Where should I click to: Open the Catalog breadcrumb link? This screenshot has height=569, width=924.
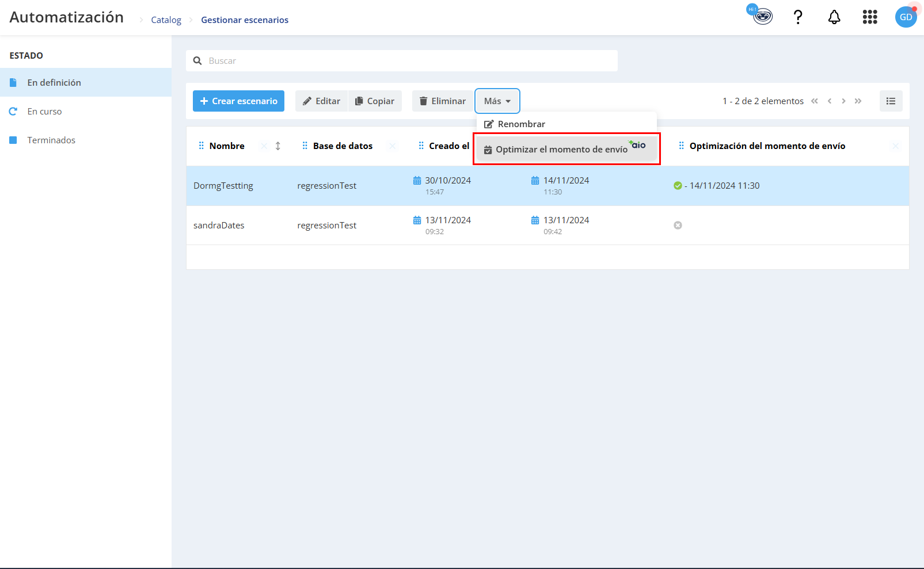coord(166,20)
